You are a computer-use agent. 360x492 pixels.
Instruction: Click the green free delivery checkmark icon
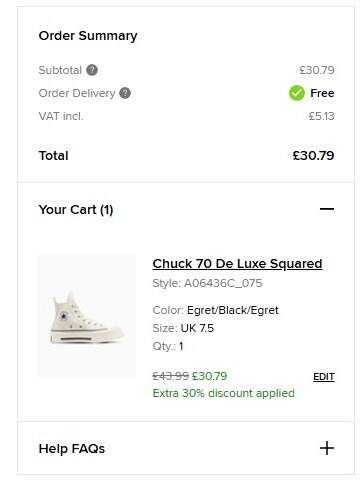click(297, 93)
